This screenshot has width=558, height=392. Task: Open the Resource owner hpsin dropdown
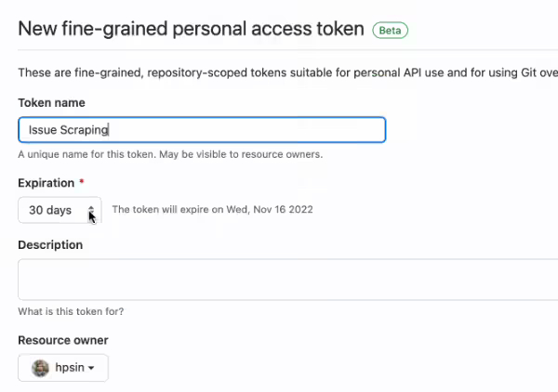tap(63, 368)
